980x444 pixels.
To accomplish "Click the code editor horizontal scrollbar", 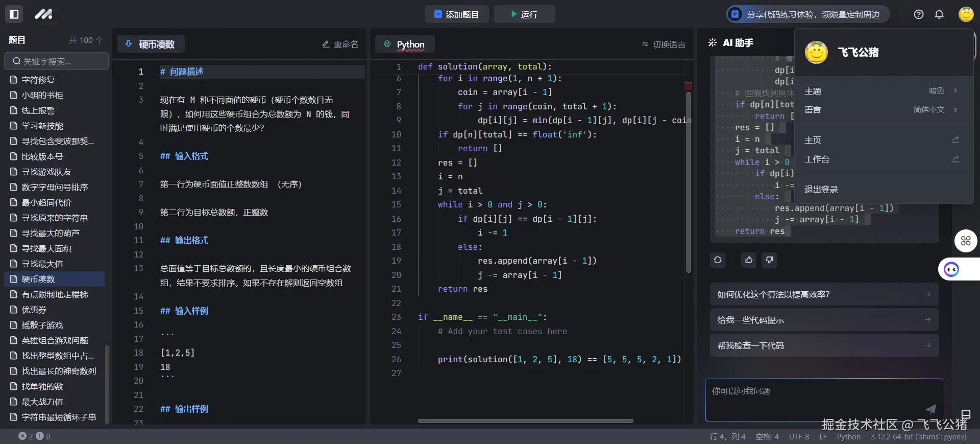I will pyautogui.click(x=526, y=421).
